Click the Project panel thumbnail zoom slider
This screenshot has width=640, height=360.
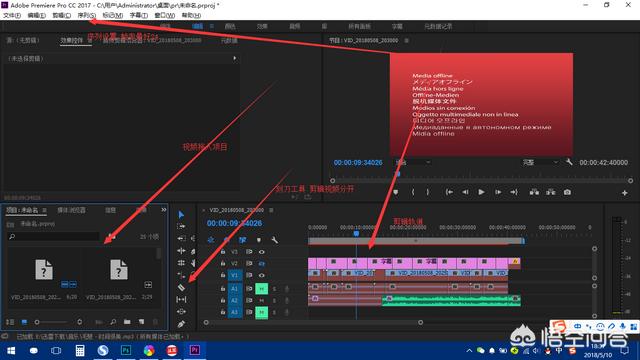click(37, 322)
